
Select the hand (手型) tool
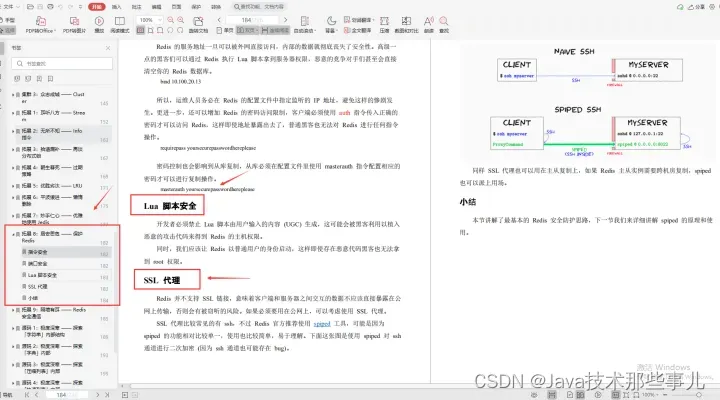tap(8, 20)
